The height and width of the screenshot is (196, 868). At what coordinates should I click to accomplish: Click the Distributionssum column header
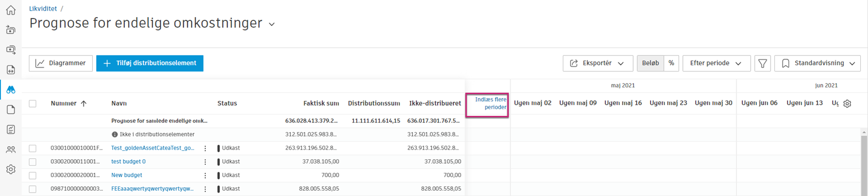pyautogui.click(x=374, y=103)
